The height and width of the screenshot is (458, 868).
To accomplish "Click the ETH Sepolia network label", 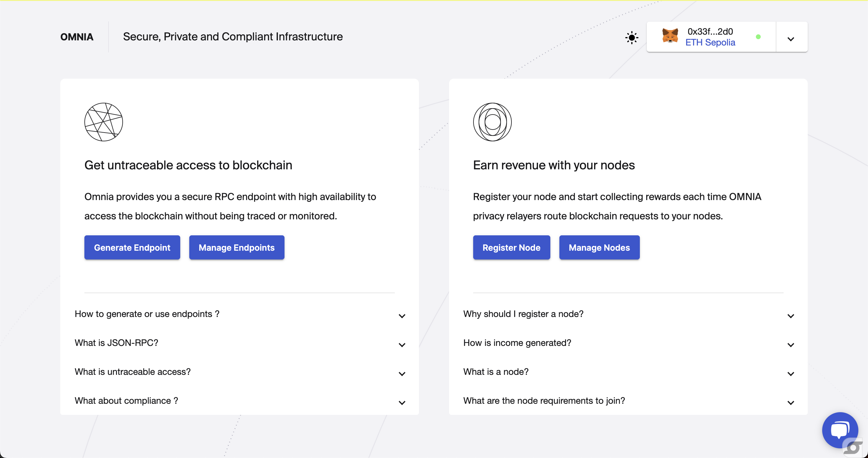I will pyautogui.click(x=710, y=42).
